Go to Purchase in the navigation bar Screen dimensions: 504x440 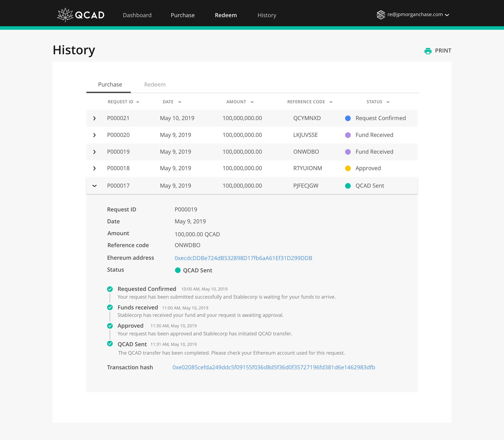pos(183,15)
